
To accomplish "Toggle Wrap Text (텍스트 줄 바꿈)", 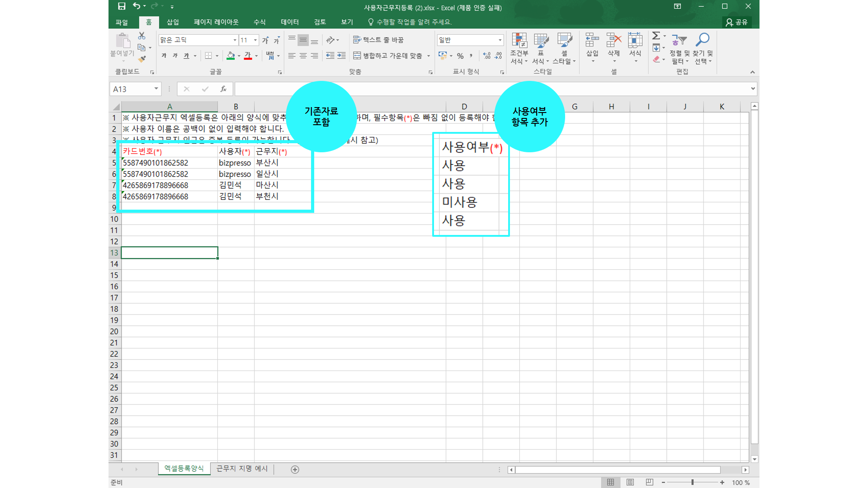I will click(378, 40).
